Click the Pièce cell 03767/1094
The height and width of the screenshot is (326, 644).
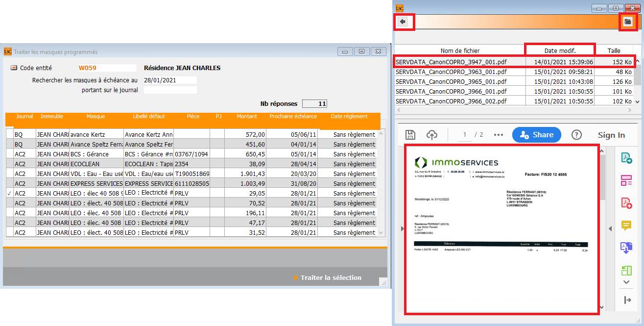click(192, 154)
